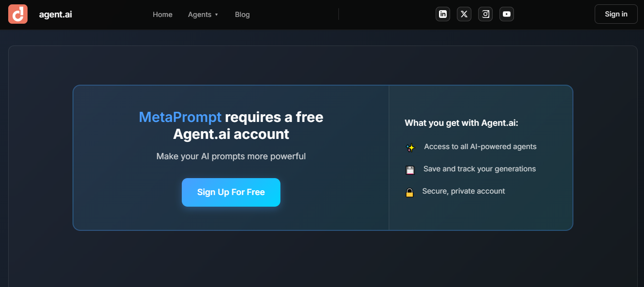Select "Access to all AI-powered agents" text
The width and height of the screenshot is (644, 287).
click(480, 147)
